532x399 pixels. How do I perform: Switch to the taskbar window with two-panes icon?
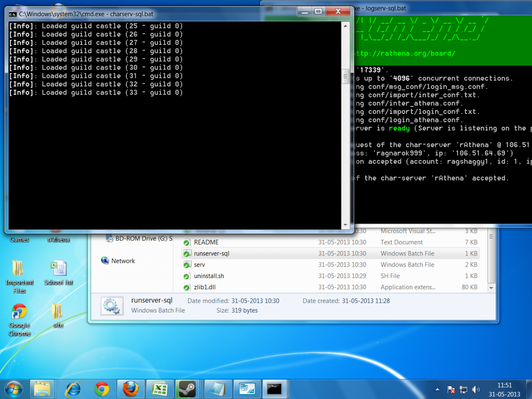pyautogui.click(x=246, y=389)
